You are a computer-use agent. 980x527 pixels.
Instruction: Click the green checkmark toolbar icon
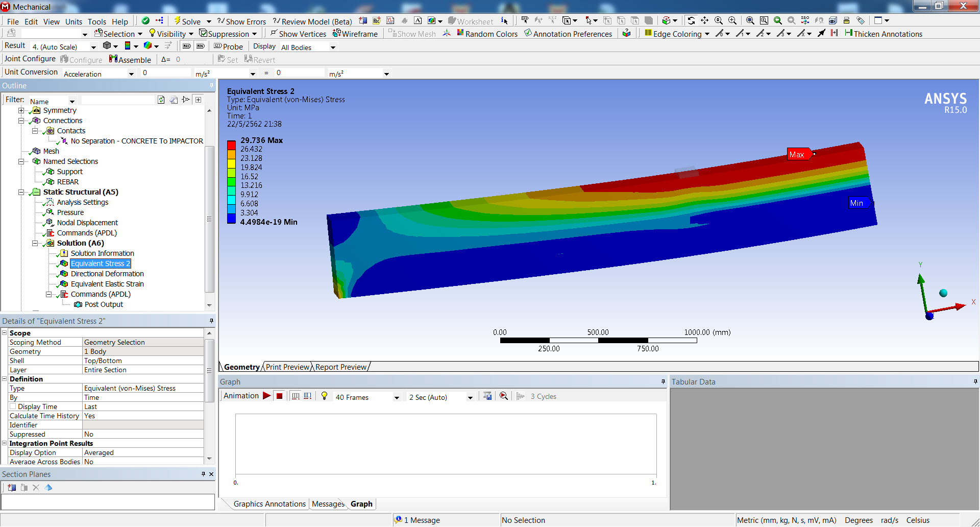145,20
